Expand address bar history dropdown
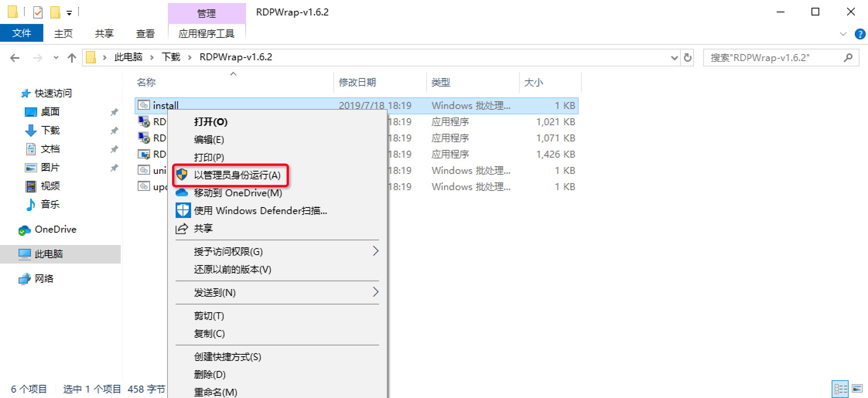 click(x=674, y=58)
